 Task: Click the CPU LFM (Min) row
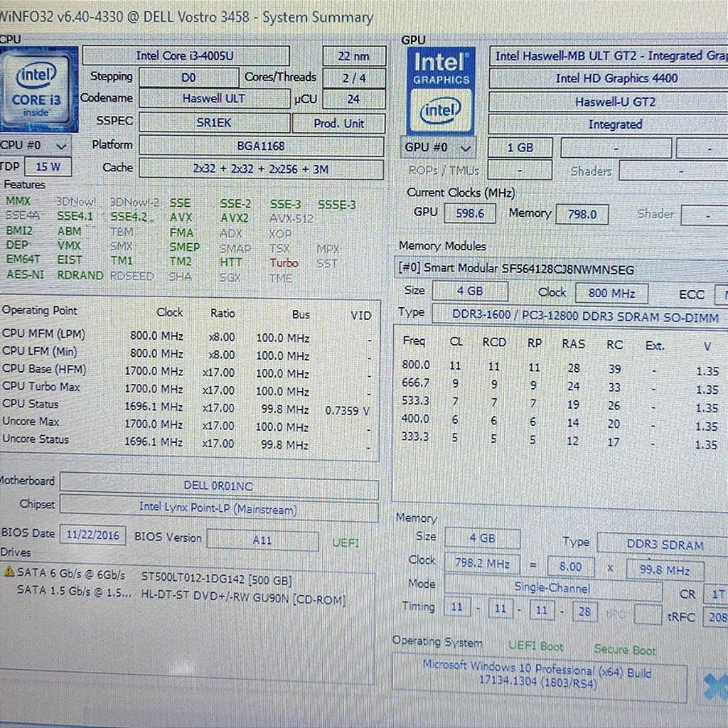187,353
